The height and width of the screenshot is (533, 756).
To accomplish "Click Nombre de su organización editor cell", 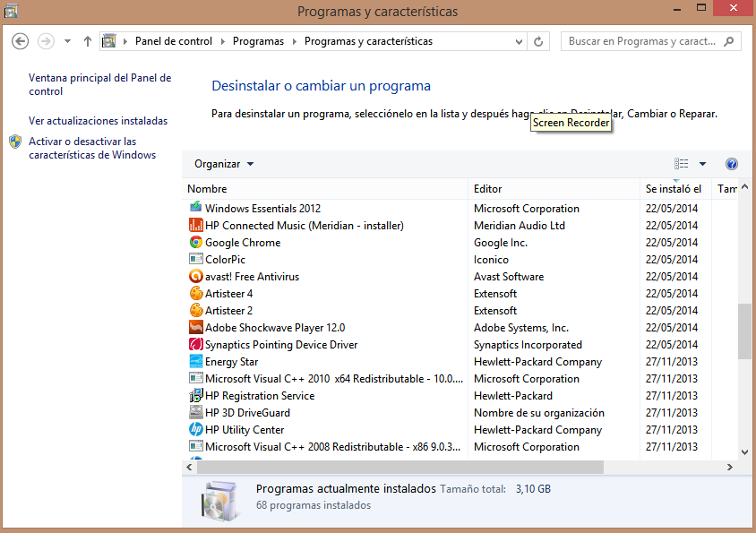I will [x=539, y=413].
